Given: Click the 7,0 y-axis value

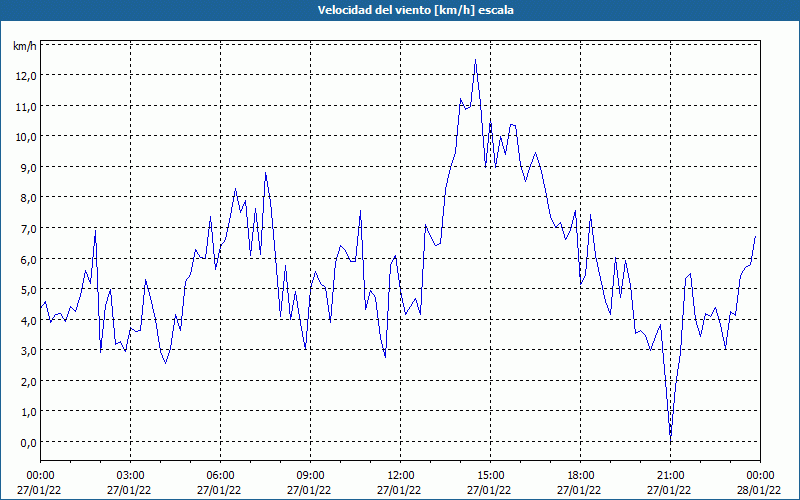Looking at the screenshot, I should coord(28,229).
